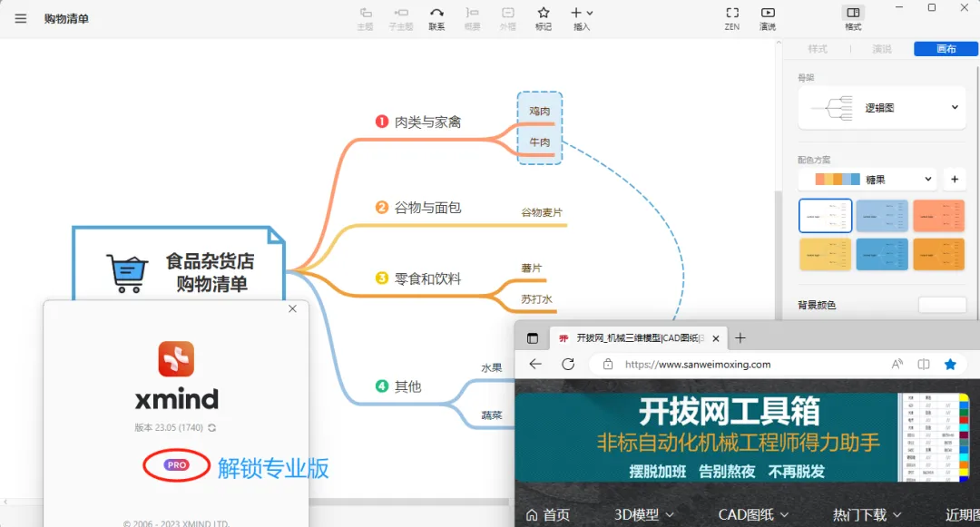980x527 pixels.
Task: Open the background color (背景颜色) swatch
Action: pyautogui.click(x=943, y=305)
